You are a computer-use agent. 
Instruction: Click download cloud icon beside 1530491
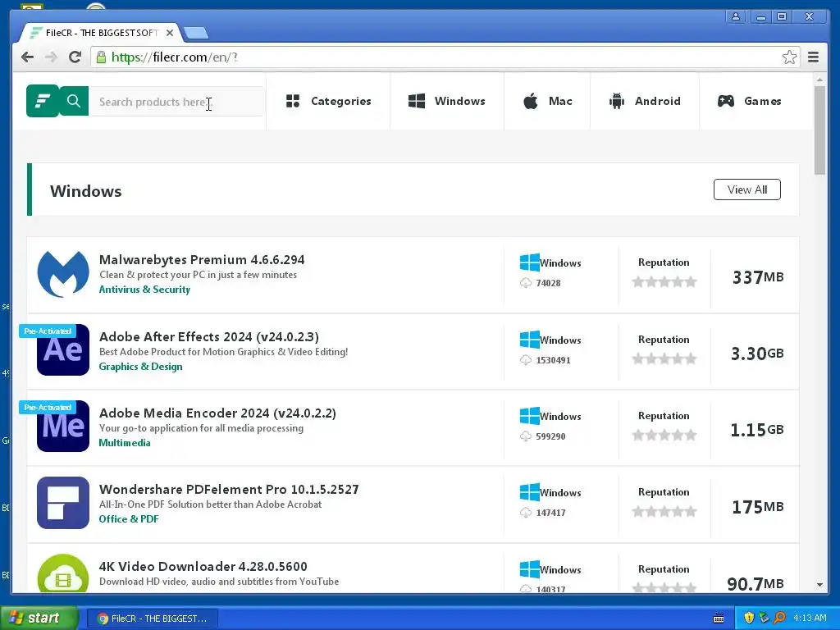click(x=526, y=360)
